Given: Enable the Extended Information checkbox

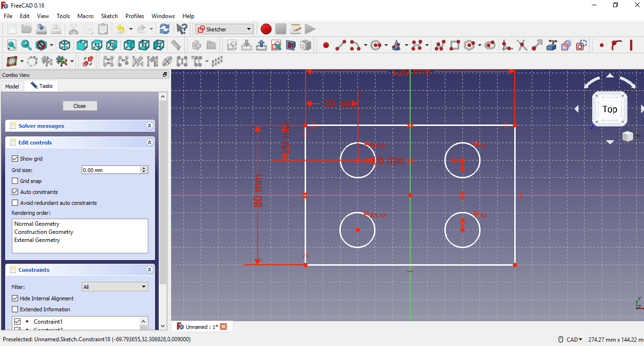Looking at the screenshot, I should click(x=15, y=309).
